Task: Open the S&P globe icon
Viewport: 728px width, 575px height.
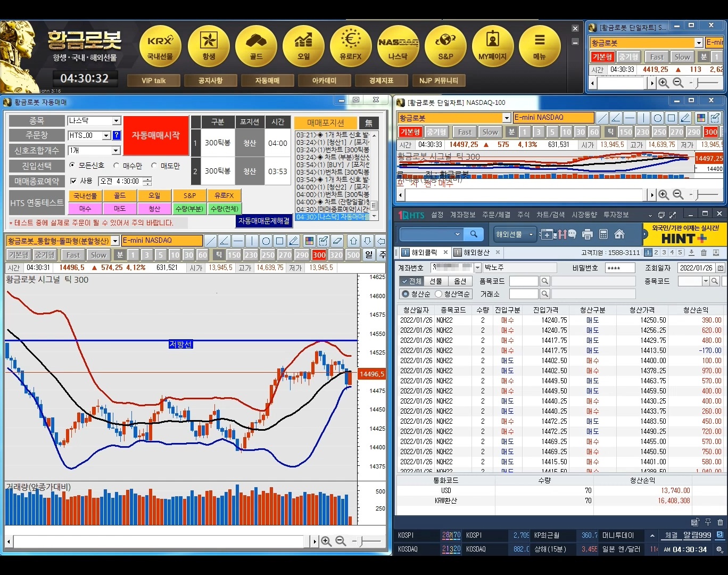Action: tap(445, 46)
